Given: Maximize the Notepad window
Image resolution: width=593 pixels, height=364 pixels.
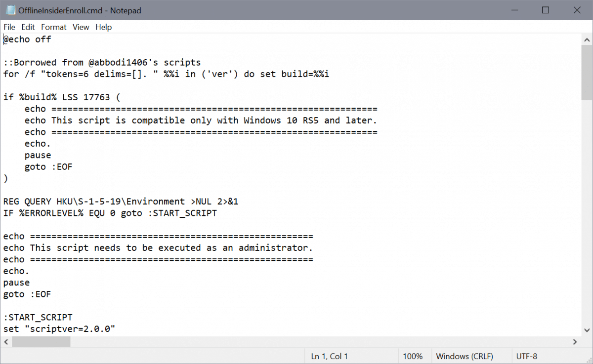Looking at the screenshot, I should [546, 10].
